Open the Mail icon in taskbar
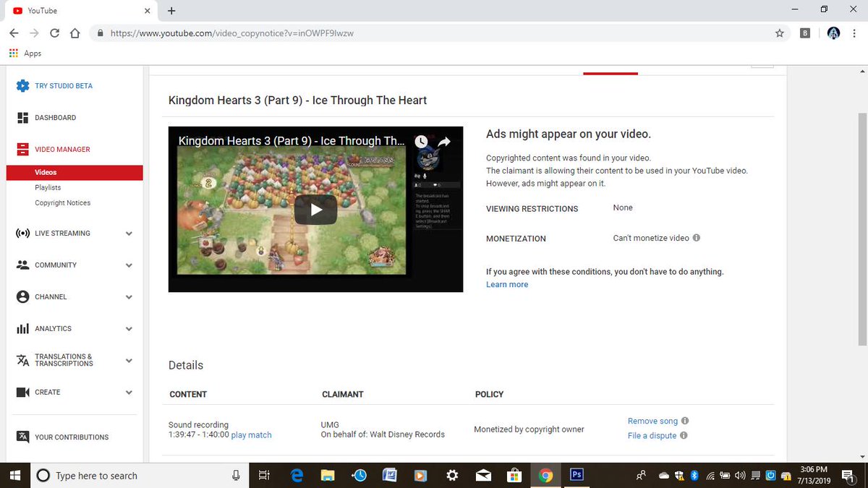Image resolution: width=868 pixels, height=488 pixels. click(483, 475)
